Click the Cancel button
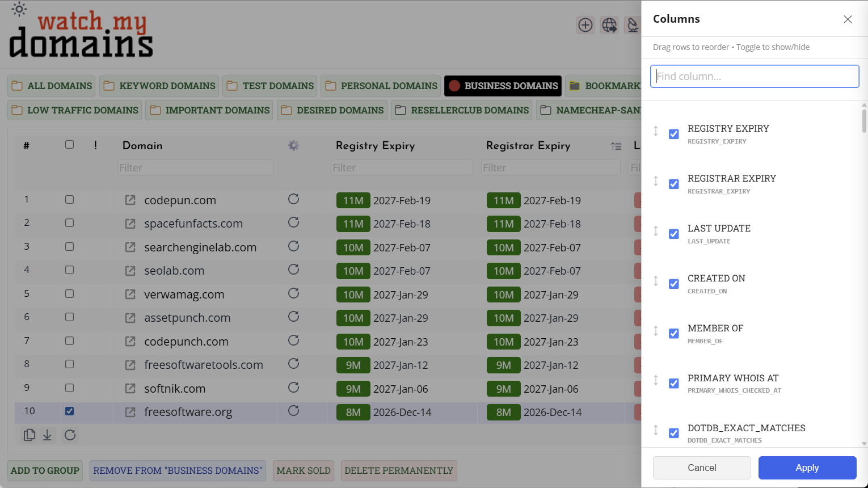The width and height of the screenshot is (868, 488). [x=702, y=468]
